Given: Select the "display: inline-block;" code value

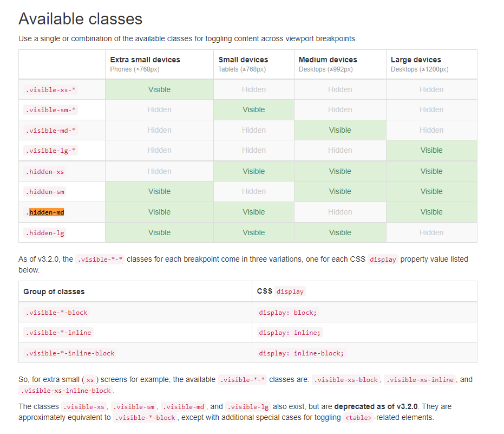Looking at the screenshot, I should pyautogui.click(x=301, y=353).
